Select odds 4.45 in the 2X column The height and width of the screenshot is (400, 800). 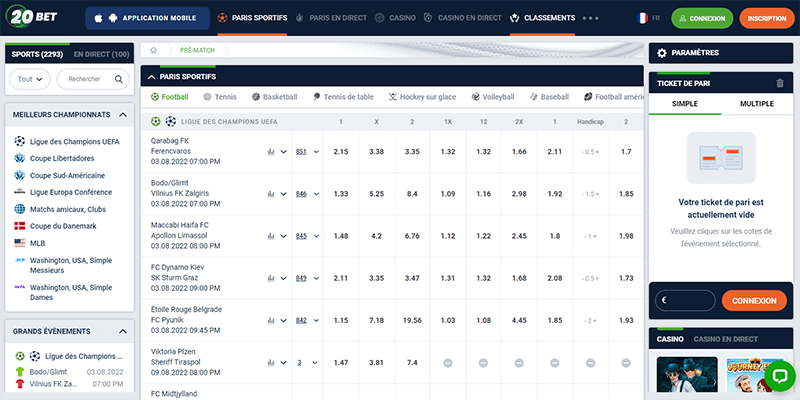tap(519, 320)
